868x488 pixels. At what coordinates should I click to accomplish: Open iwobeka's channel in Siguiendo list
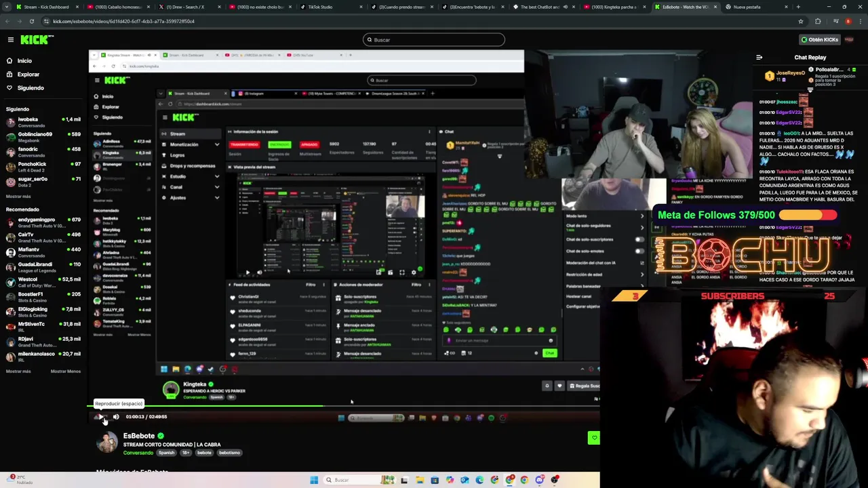(x=43, y=122)
